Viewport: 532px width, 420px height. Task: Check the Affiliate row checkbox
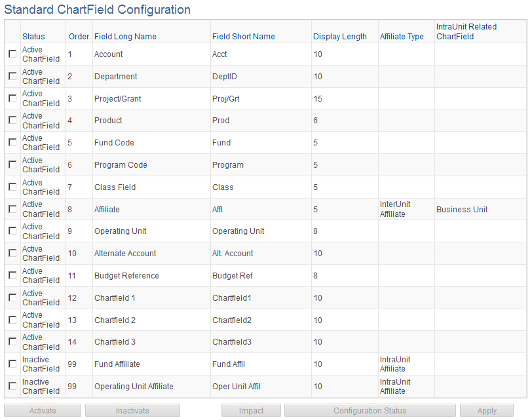(12, 208)
